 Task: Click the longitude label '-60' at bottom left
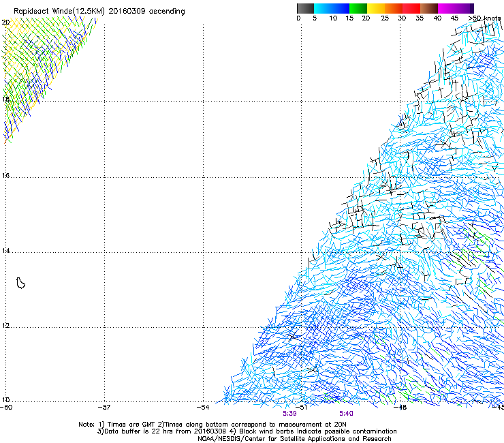tap(6, 408)
